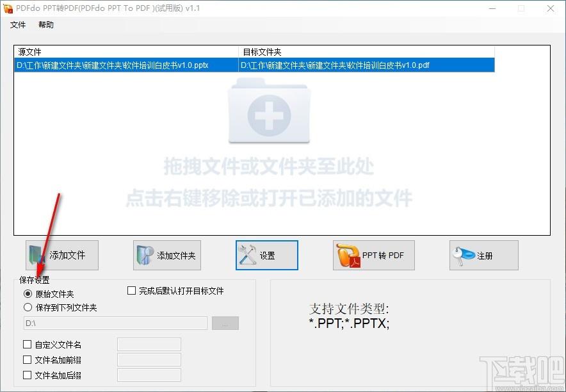Viewport: 566px width, 392px height.
Task: Click the 添加文件 button
Action: pyautogui.click(x=62, y=255)
